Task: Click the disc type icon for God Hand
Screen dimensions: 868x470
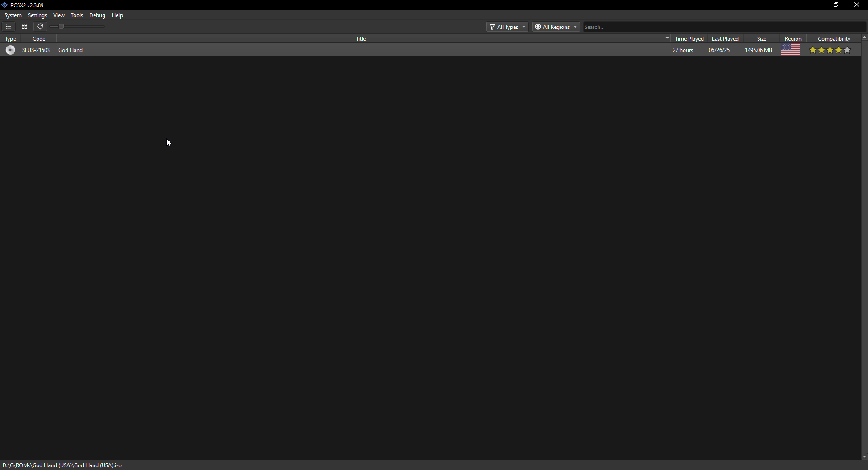Action: tap(10, 50)
